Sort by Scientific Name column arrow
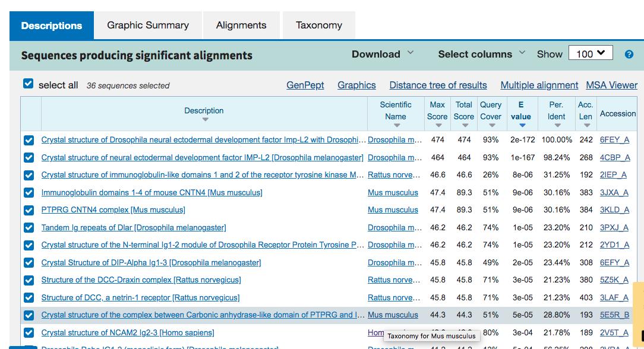 click(396, 126)
